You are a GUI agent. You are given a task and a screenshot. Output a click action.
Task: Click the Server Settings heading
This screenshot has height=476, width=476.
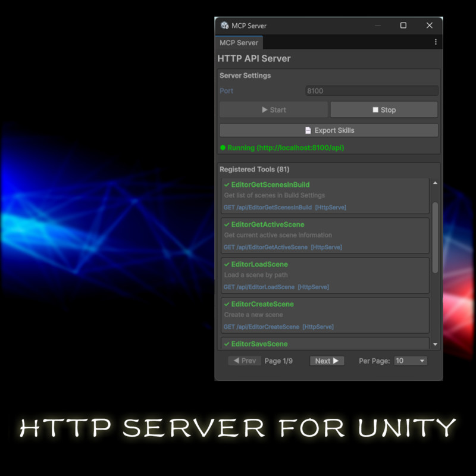click(245, 76)
